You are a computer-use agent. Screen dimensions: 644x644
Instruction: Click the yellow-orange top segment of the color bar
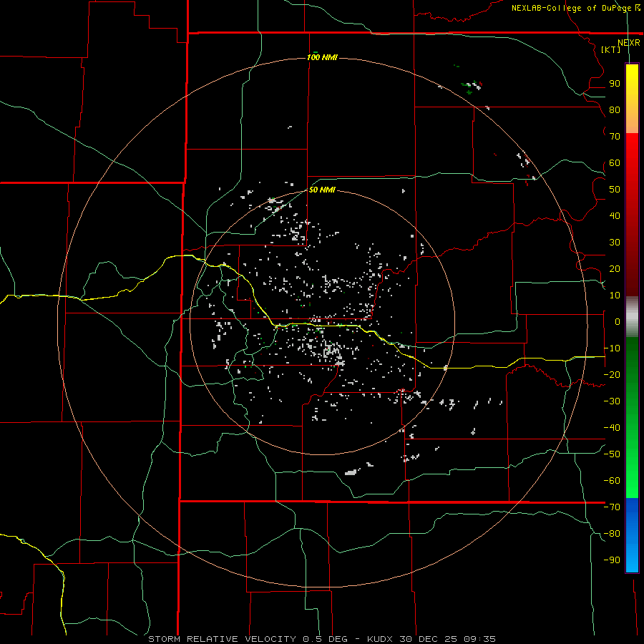(x=632, y=99)
